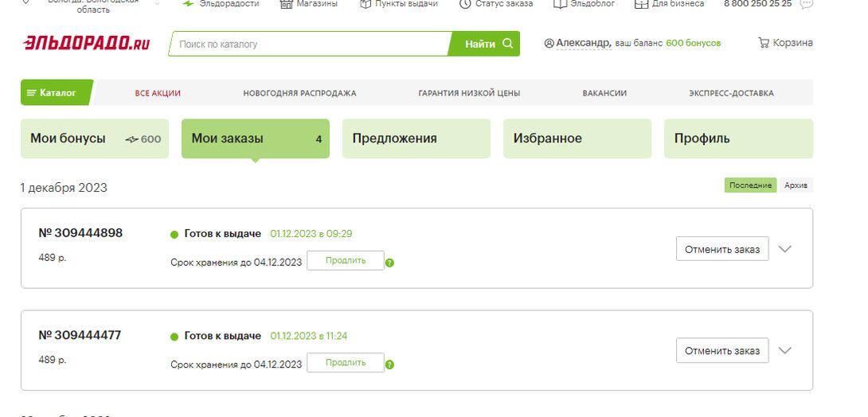Click Продлить for order 309444898
This screenshot has width=868, height=417.
(346, 260)
